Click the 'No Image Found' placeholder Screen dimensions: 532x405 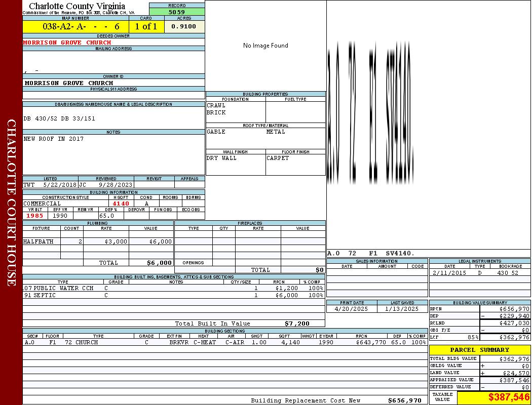coord(265,46)
